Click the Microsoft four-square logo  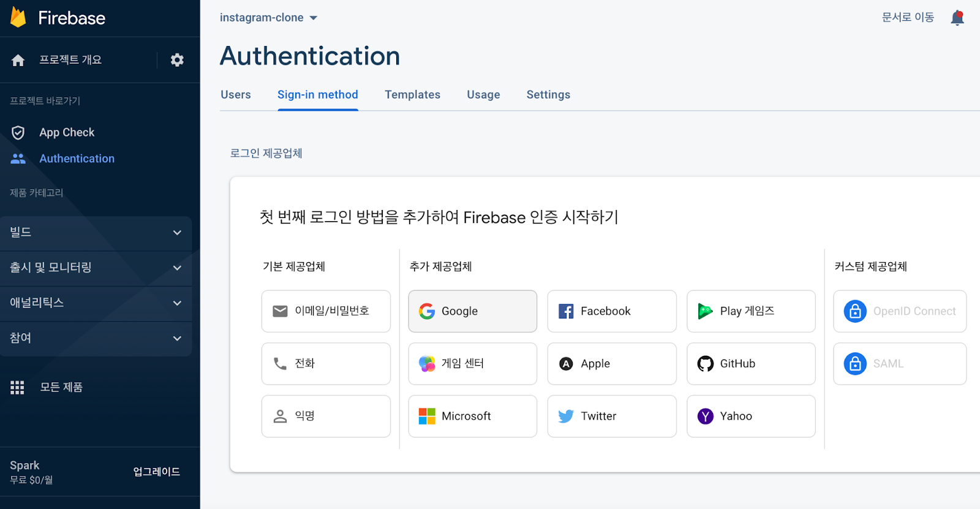tap(427, 417)
